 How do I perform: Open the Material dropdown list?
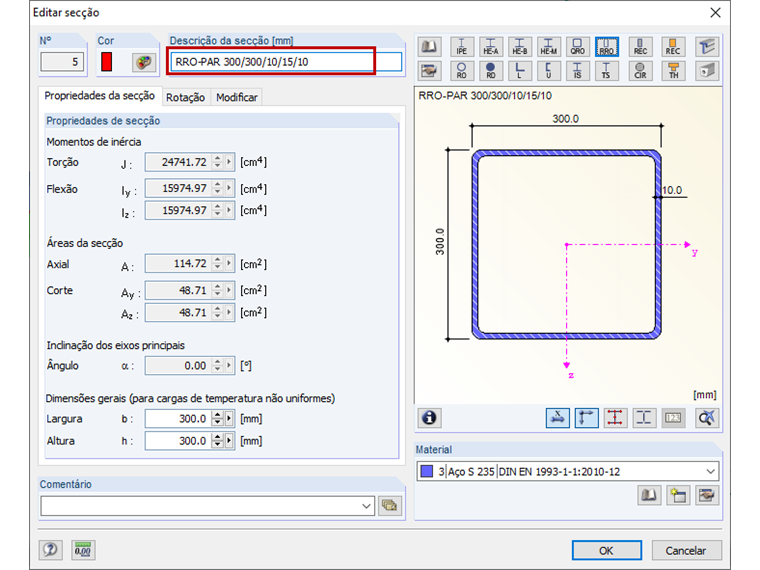tap(710, 471)
